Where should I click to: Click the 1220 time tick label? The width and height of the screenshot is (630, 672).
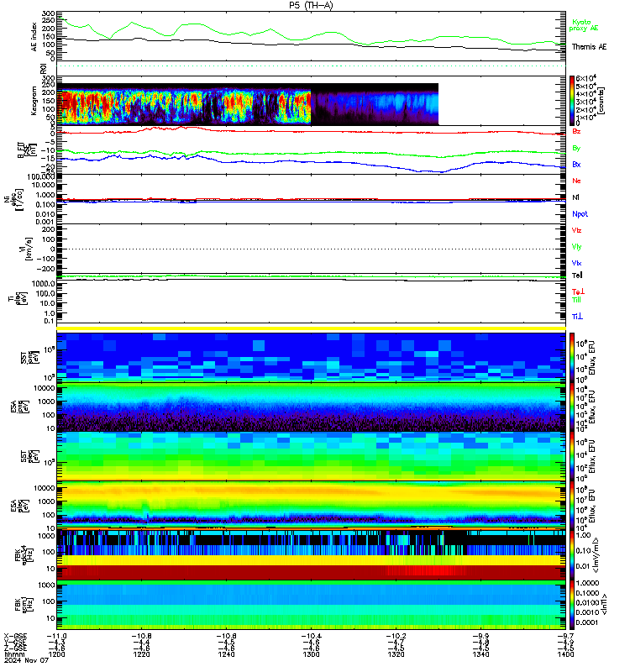pos(141,654)
